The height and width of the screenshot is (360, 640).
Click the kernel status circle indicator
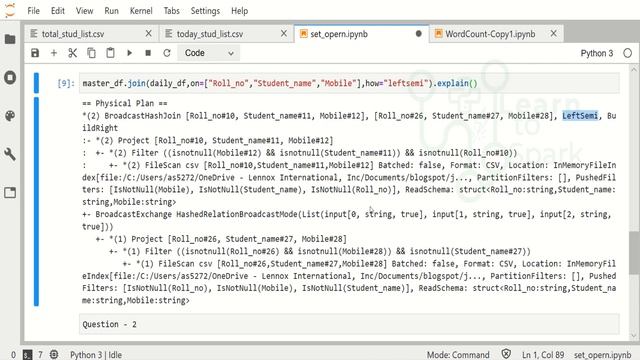[628, 53]
